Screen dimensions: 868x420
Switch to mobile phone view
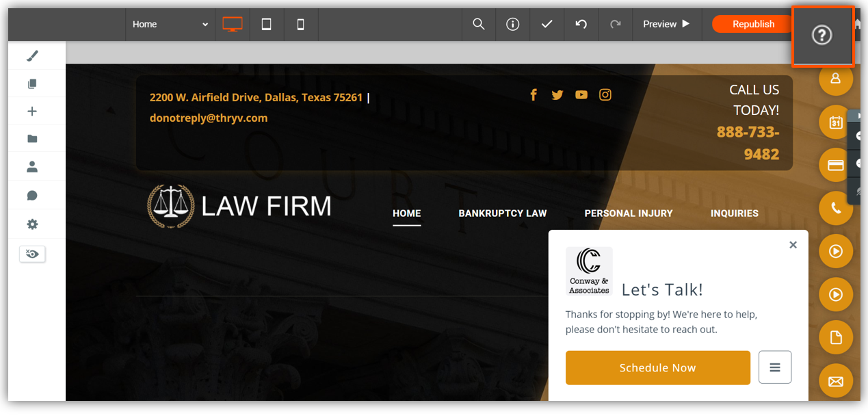300,25
